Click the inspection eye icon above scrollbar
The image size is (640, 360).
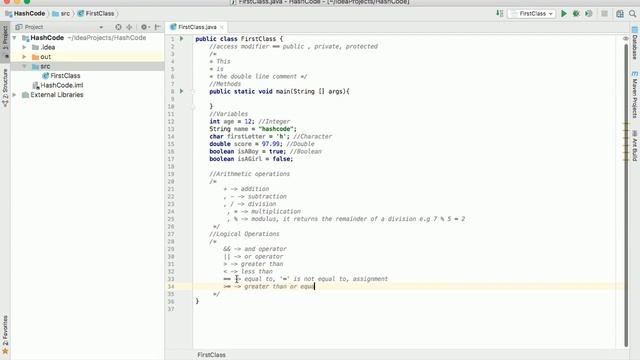coord(626,38)
